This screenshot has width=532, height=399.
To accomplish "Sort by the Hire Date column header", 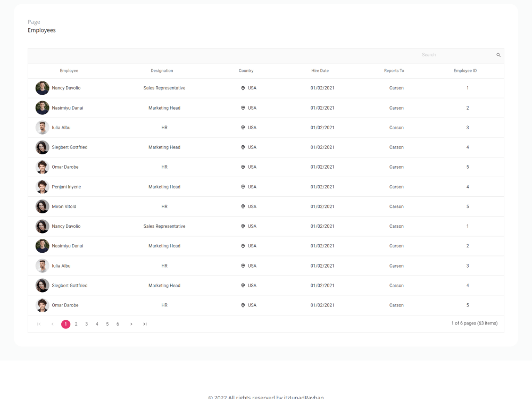I will (x=320, y=70).
